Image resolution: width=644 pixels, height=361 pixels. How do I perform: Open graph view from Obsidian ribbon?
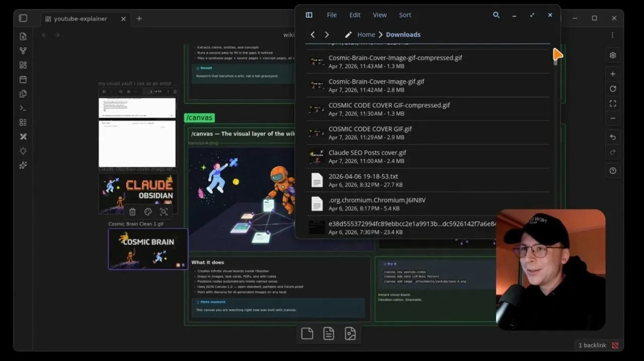coord(23,51)
